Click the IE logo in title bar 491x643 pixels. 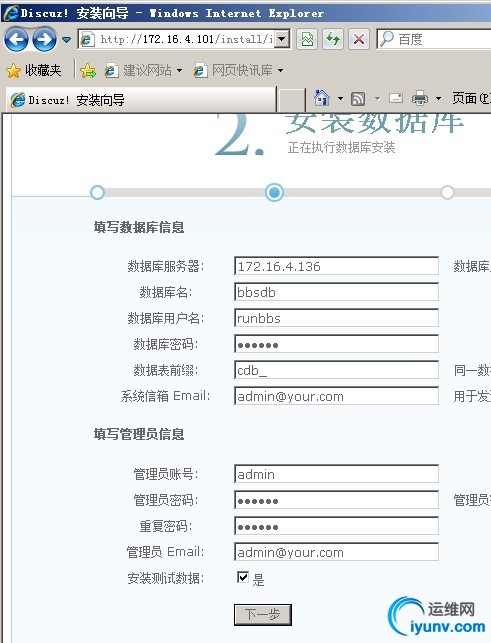pos(11,13)
